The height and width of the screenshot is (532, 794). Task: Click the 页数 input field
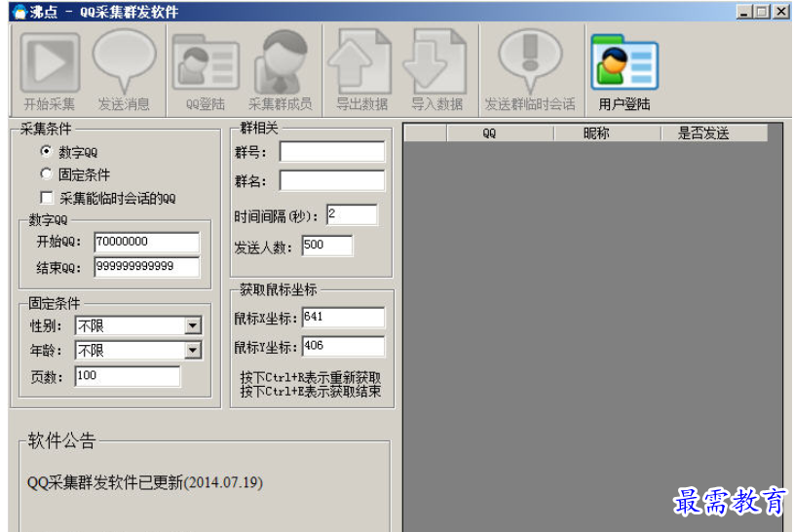tap(127, 376)
